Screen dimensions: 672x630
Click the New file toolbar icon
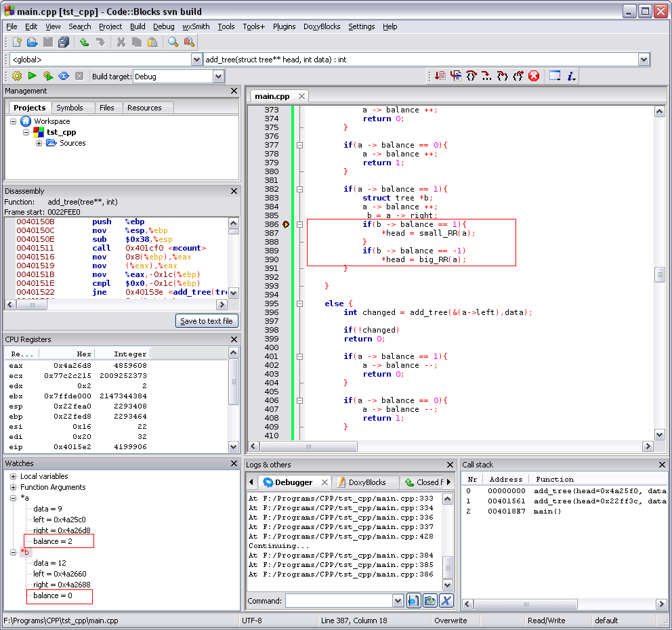pos(17,42)
